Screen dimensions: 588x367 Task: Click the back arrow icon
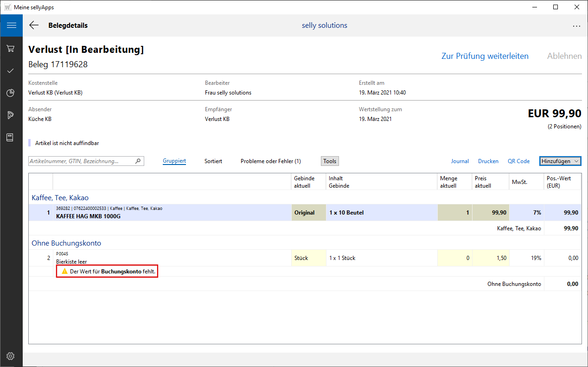pyautogui.click(x=34, y=25)
